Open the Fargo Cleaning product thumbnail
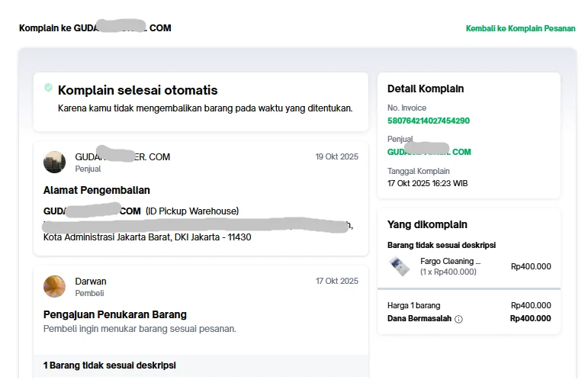This screenshot has height=380, width=588. click(x=399, y=266)
